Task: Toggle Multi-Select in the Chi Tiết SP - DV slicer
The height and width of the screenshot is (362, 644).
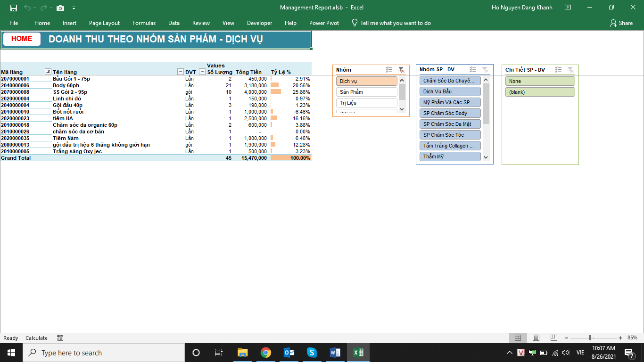Action: click(558, 70)
